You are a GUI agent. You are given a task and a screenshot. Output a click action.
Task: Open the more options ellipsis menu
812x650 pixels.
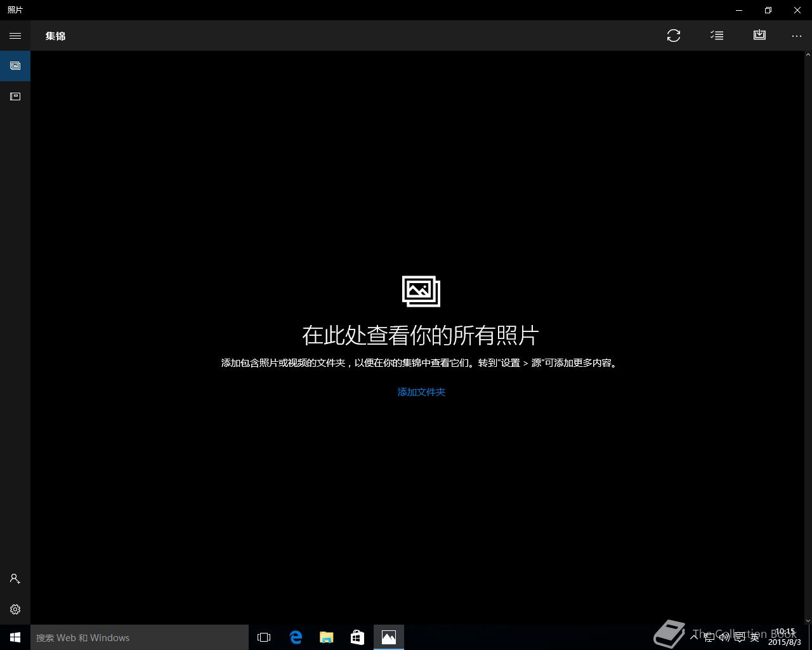point(797,36)
